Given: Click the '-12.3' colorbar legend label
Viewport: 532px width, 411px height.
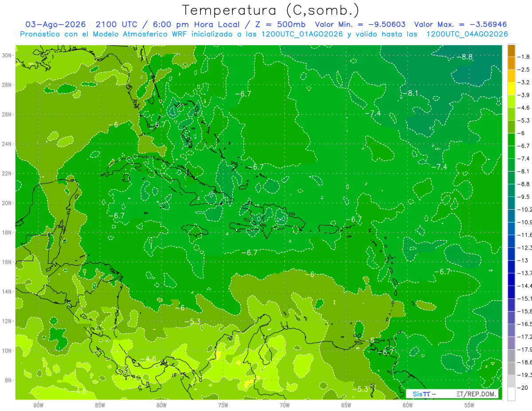Looking at the screenshot, I should [525, 247].
